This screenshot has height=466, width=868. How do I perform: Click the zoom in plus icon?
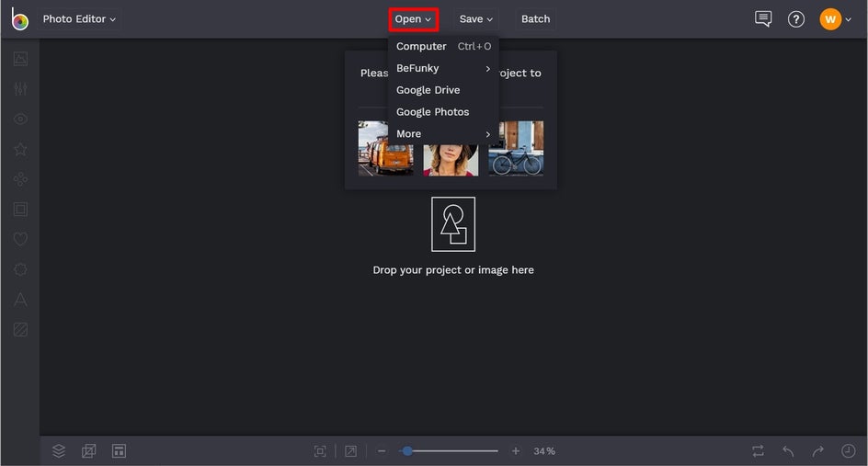tap(515, 451)
